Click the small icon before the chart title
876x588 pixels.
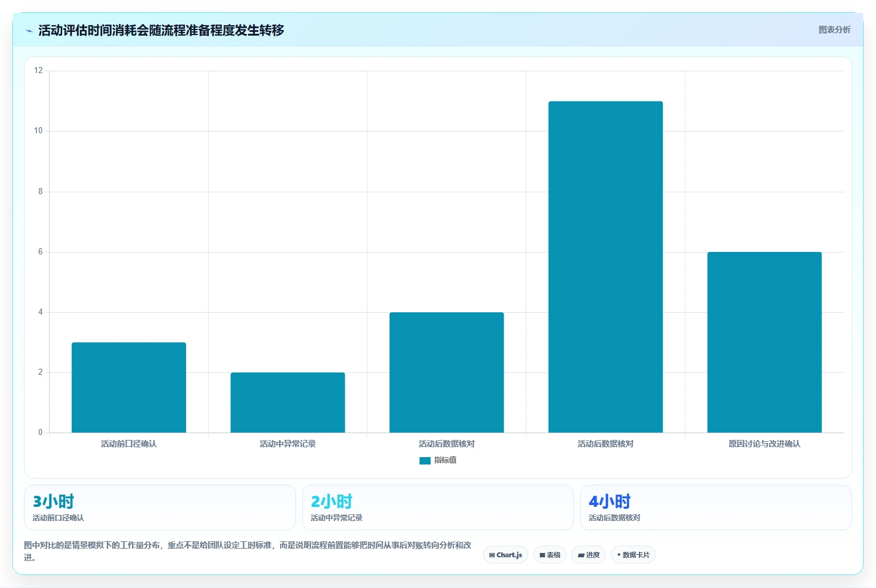tap(29, 31)
